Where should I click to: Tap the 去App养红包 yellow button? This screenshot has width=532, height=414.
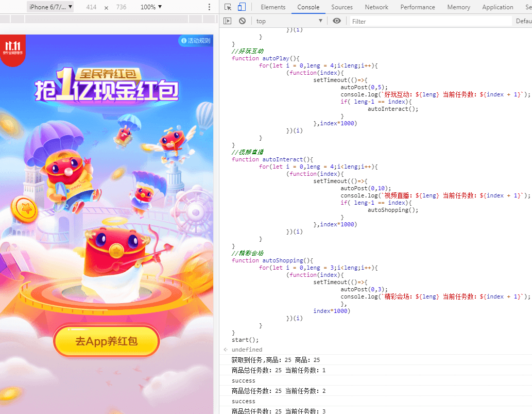[107, 341]
